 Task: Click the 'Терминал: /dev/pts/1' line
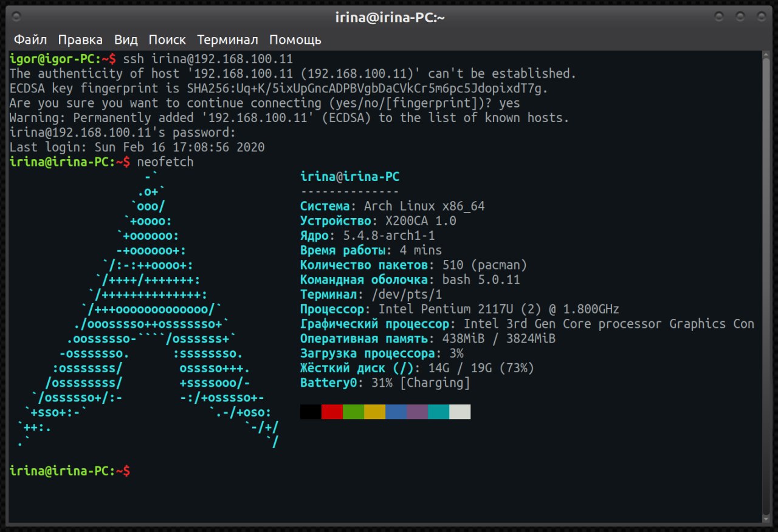(x=371, y=295)
